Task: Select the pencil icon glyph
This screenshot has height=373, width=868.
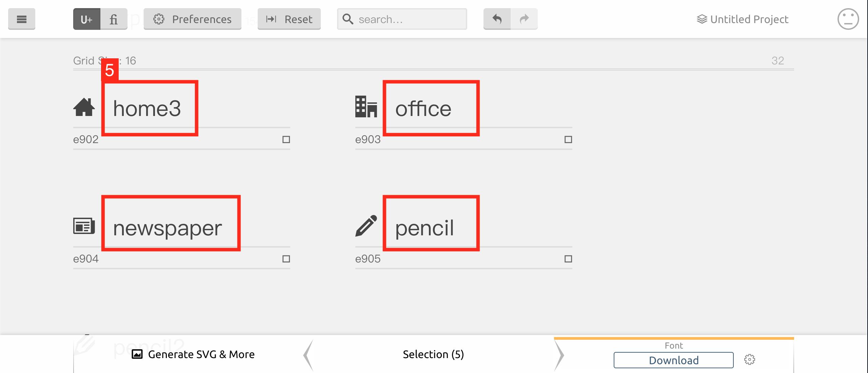Action: 366,226
